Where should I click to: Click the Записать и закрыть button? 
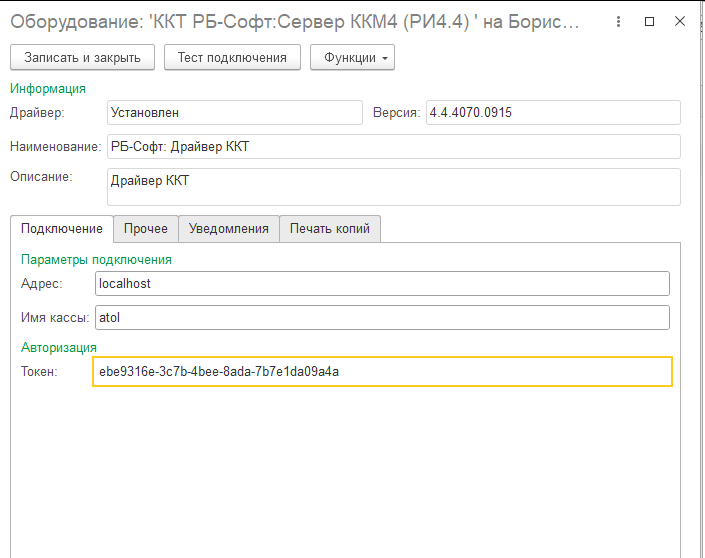(82, 57)
